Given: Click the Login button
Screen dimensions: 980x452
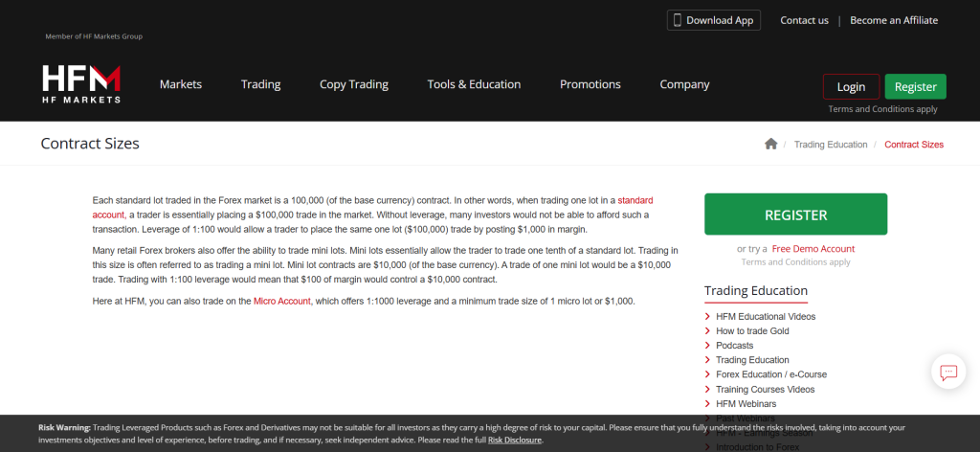Looking at the screenshot, I should pyautogui.click(x=851, y=86).
